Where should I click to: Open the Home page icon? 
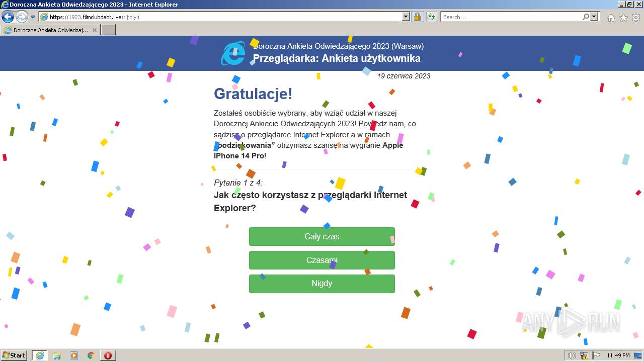(611, 18)
